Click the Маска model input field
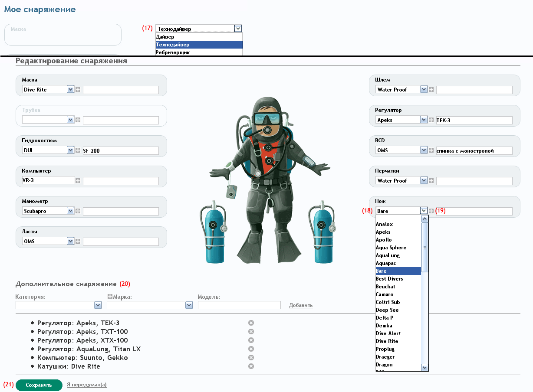533x392 pixels. pyautogui.click(x=121, y=90)
